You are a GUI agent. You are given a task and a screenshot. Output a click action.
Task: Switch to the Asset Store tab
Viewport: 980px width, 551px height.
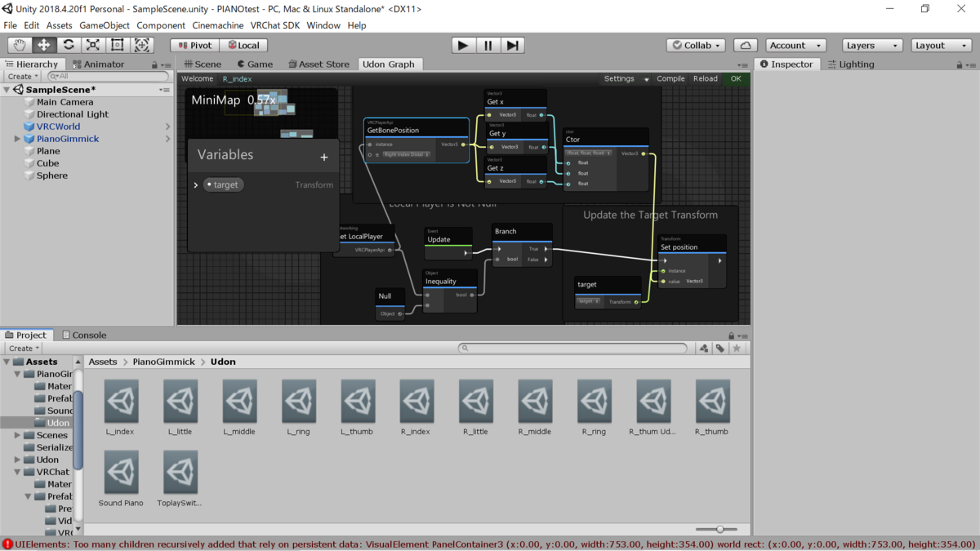coord(318,64)
